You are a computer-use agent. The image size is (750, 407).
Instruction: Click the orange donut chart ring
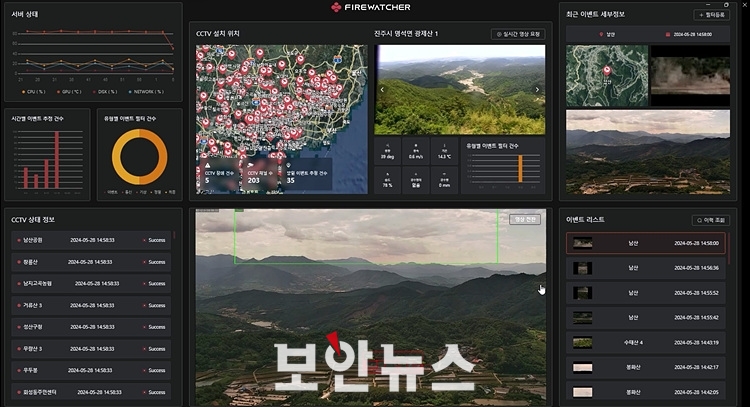pyautogui.click(x=140, y=156)
